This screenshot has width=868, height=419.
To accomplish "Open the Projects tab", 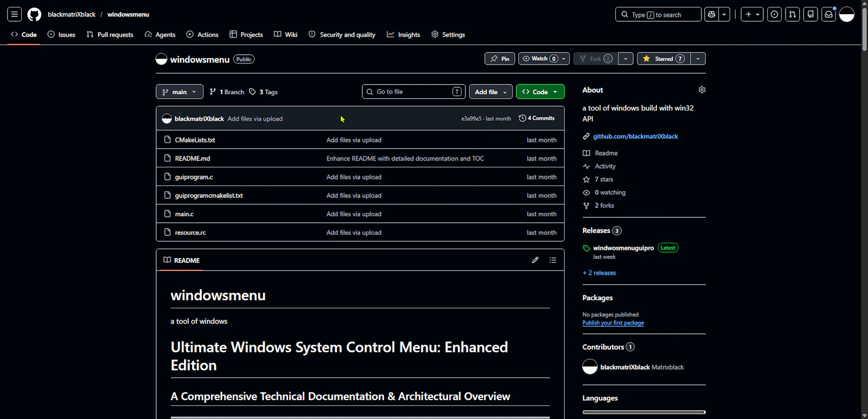I will pos(246,35).
